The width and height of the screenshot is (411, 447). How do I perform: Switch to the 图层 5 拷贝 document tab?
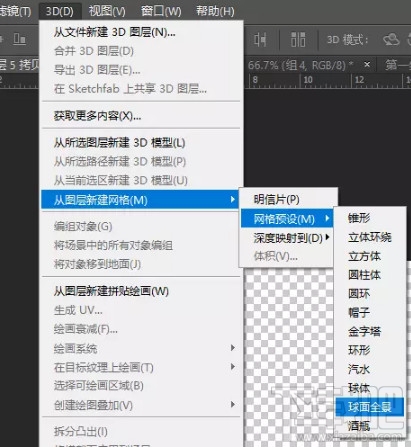point(19,65)
